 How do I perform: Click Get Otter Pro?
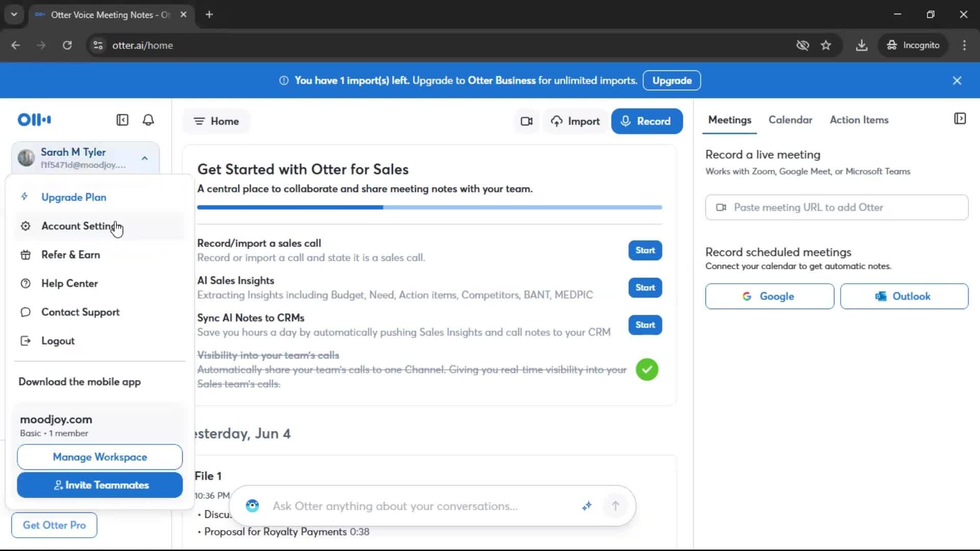(54, 525)
